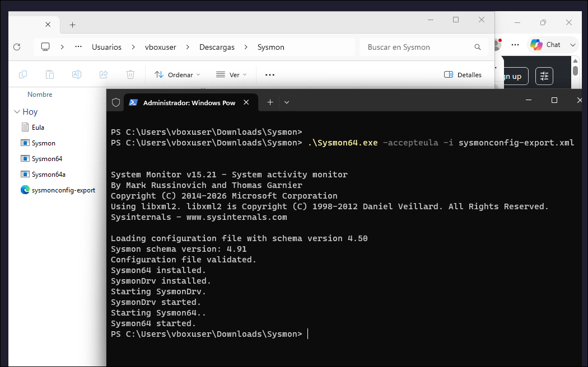This screenshot has height=367, width=588.
Task: Close the current File Explorer tab
Action: click(x=48, y=25)
